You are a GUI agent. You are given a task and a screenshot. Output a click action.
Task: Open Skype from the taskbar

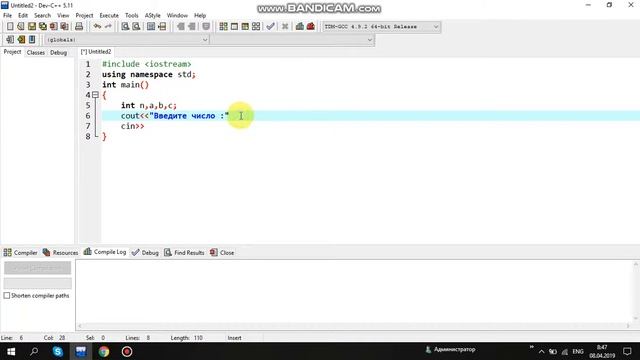tap(58, 351)
